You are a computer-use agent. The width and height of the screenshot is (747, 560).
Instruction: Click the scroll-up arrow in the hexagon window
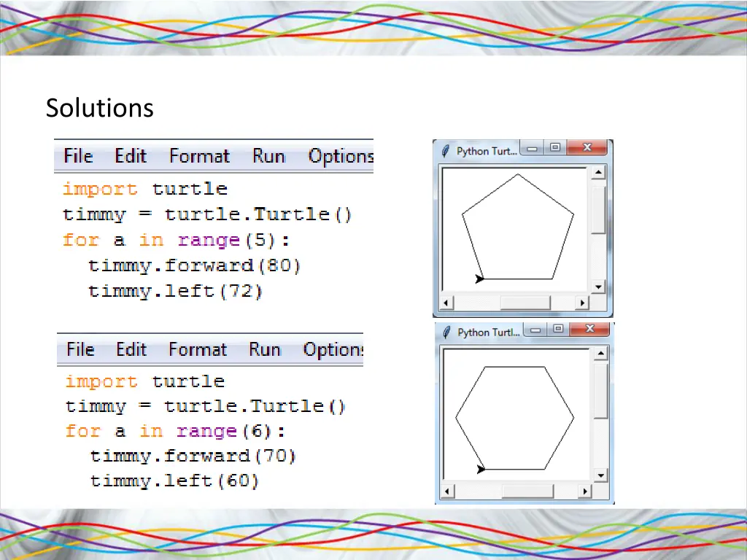601,353
